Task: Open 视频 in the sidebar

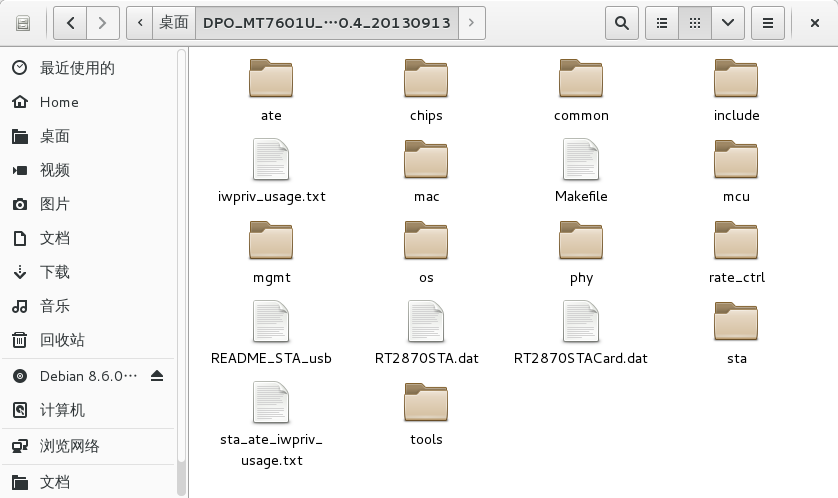Action: click(x=88, y=170)
